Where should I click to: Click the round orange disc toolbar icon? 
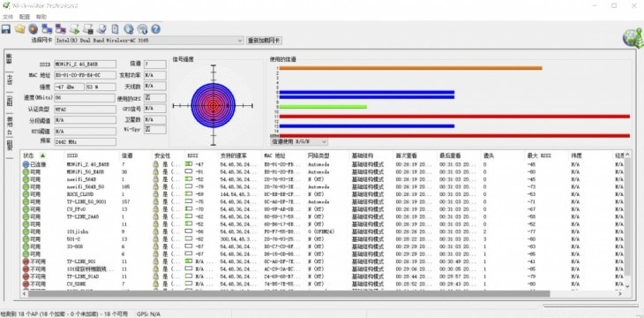pyautogui.click(x=34, y=29)
